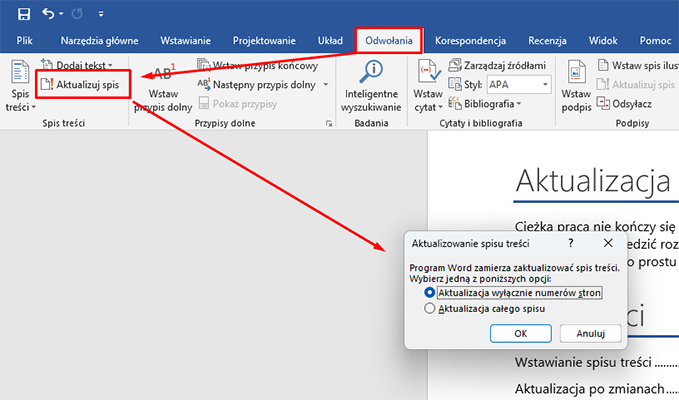Insert footnote with Wstaw przypis dolny
This screenshot has width=679, height=400.
(x=163, y=88)
